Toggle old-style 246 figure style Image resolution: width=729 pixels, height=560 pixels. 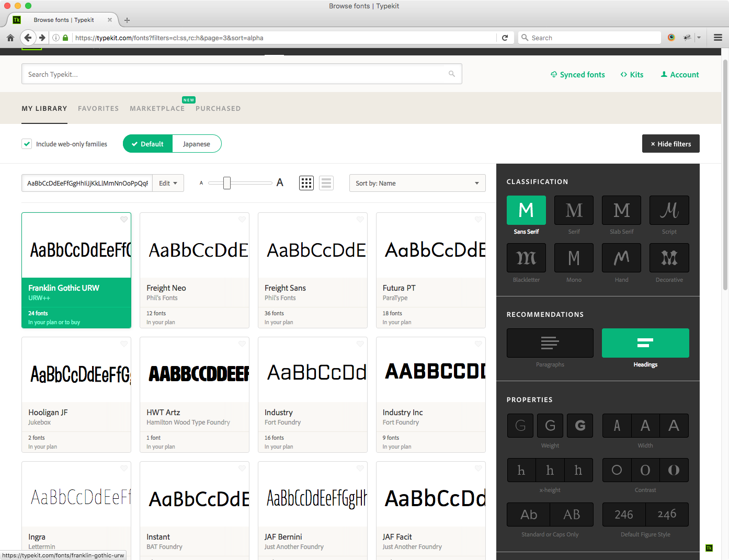pyautogui.click(x=667, y=515)
